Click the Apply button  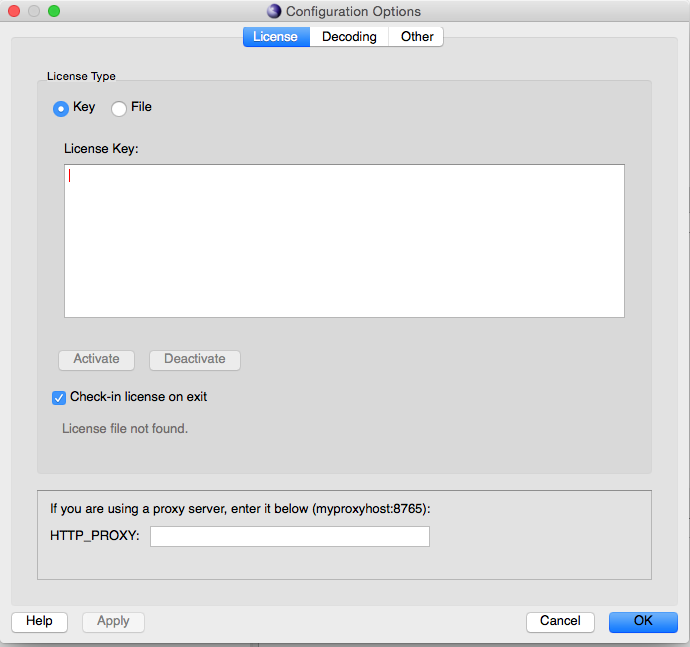click(x=113, y=621)
